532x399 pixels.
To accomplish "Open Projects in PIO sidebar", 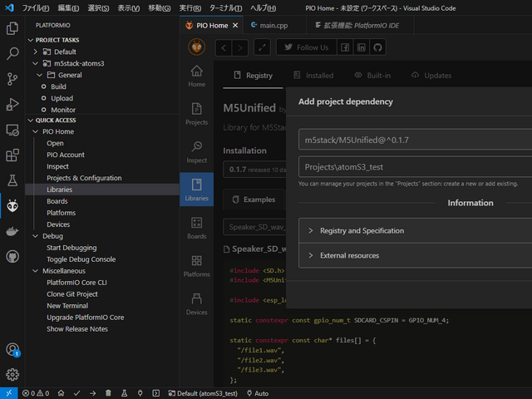I will pos(197,115).
